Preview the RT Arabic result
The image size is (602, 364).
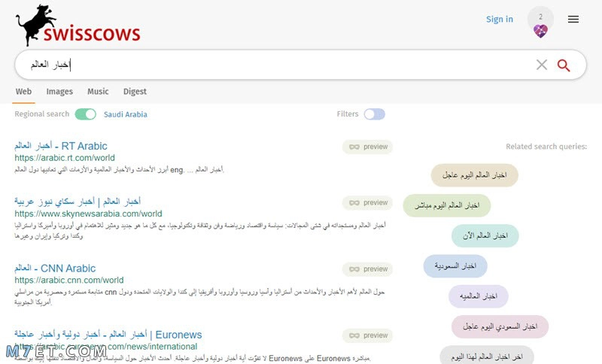point(367,147)
